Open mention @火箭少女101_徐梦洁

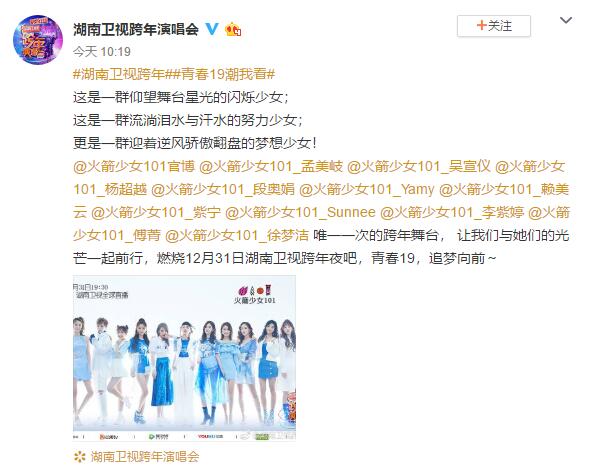tap(237, 236)
